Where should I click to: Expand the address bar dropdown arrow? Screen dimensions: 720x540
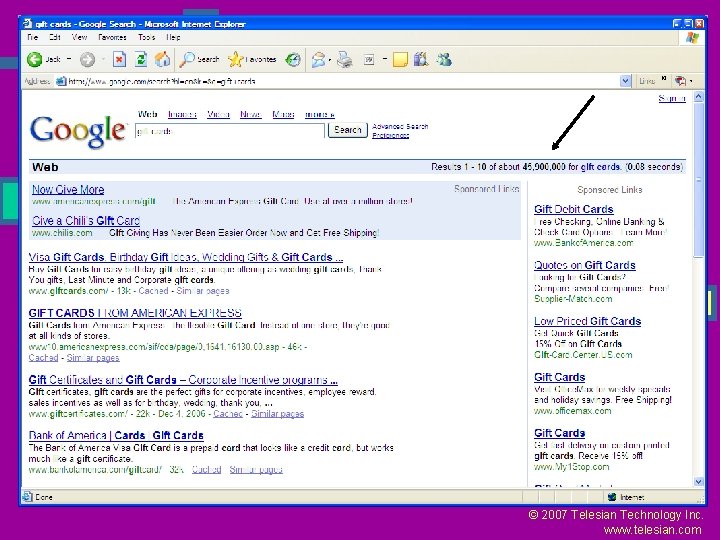pyautogui.click(x=625, y=81)
